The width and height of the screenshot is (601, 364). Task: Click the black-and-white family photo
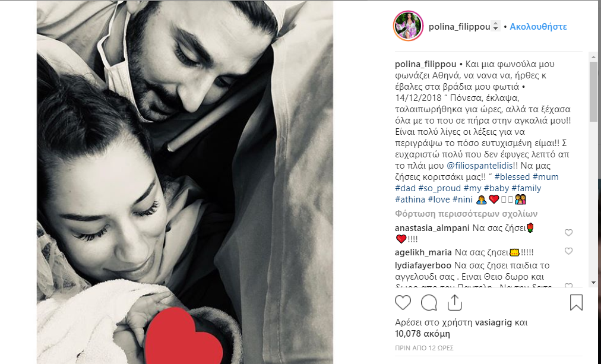185,182
